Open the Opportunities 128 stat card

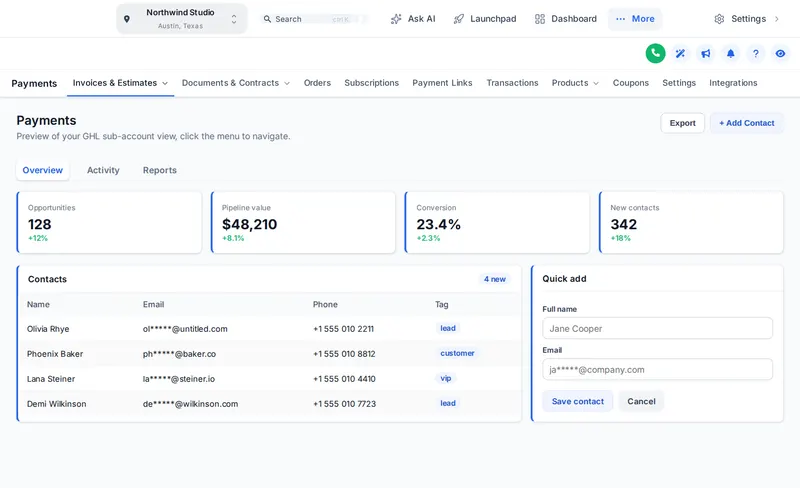click(109, 222)
